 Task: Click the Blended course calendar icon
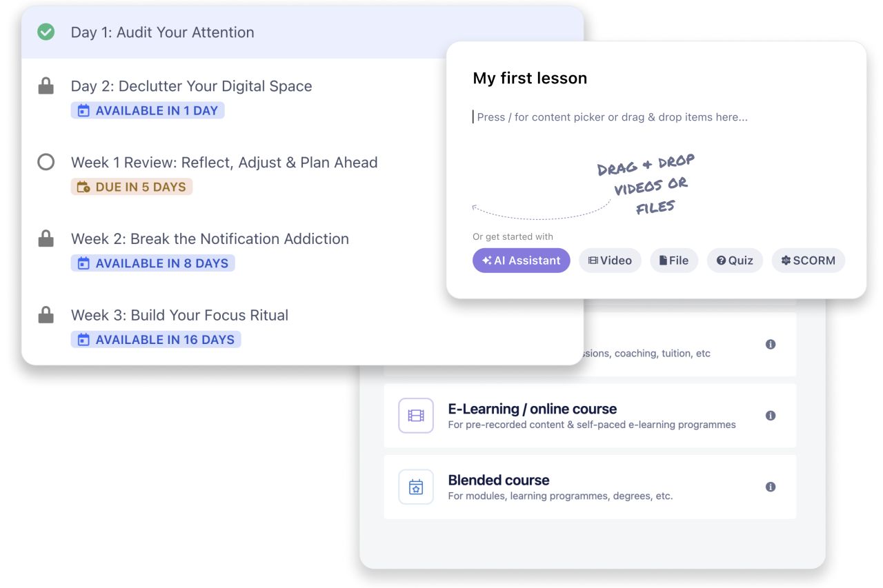pyautogui.click(x=416, y=487)
